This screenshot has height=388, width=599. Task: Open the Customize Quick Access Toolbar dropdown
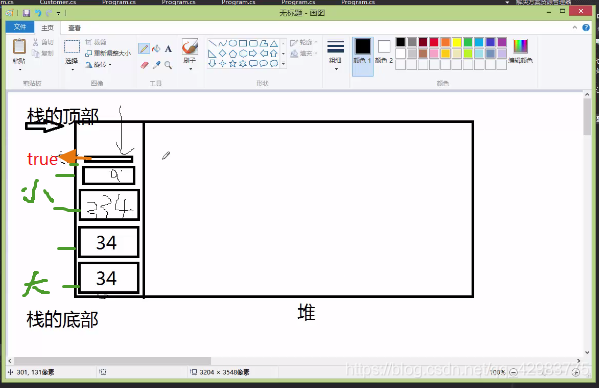tap(58, 13)
